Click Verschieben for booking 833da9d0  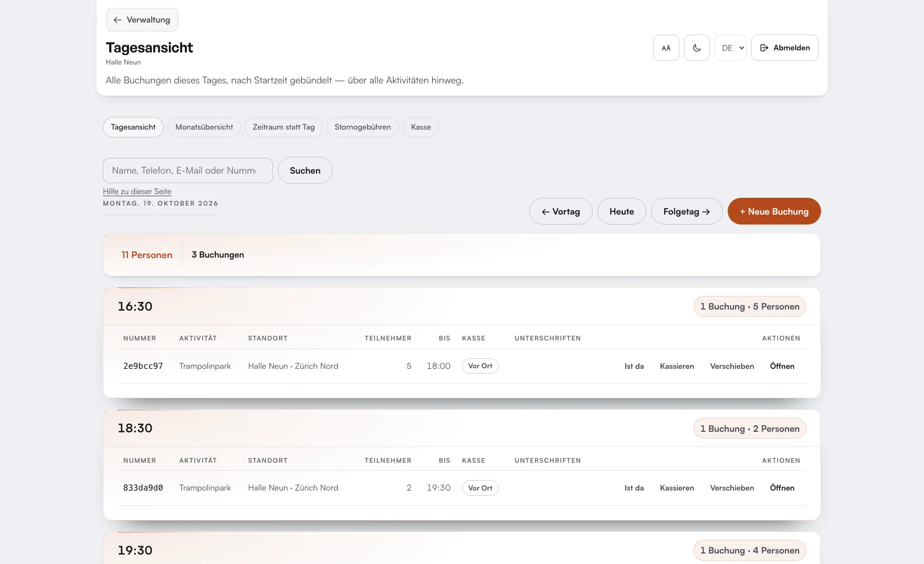[732, 488]
